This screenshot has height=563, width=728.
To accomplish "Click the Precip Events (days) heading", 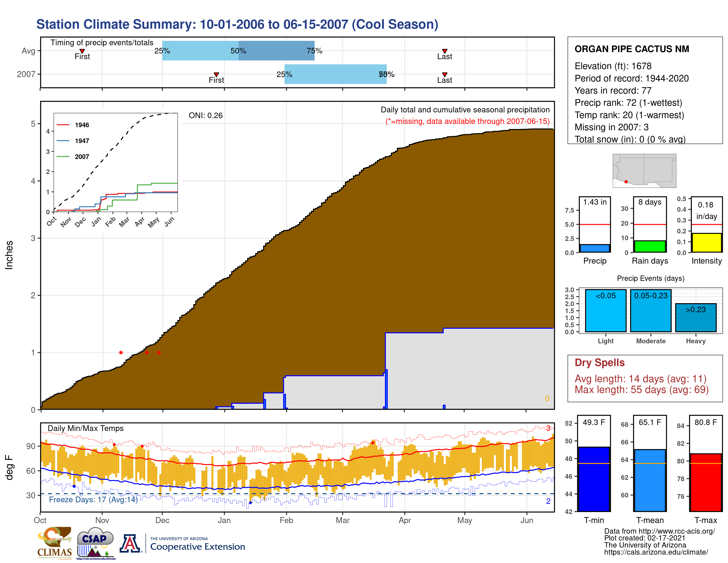I will pyautogui.click(x=651, y=278).
